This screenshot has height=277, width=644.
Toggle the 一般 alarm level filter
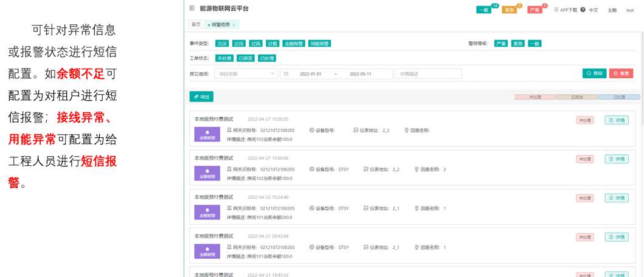click(x=535, y=44)
